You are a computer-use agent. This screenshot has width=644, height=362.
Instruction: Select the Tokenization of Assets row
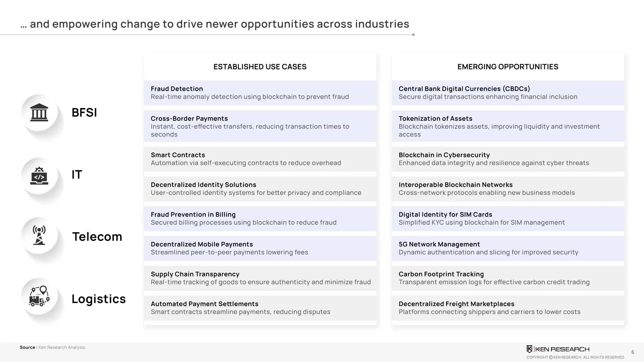point(508,126)
